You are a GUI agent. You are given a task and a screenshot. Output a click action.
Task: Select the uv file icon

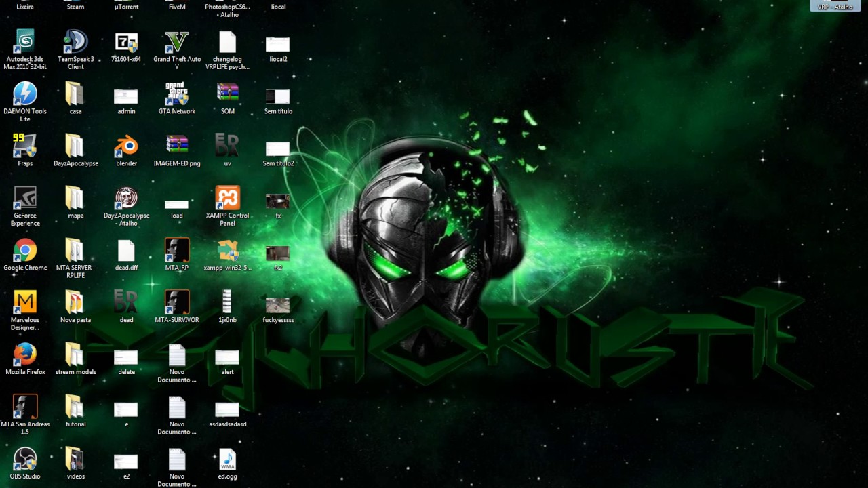(227, 145)
